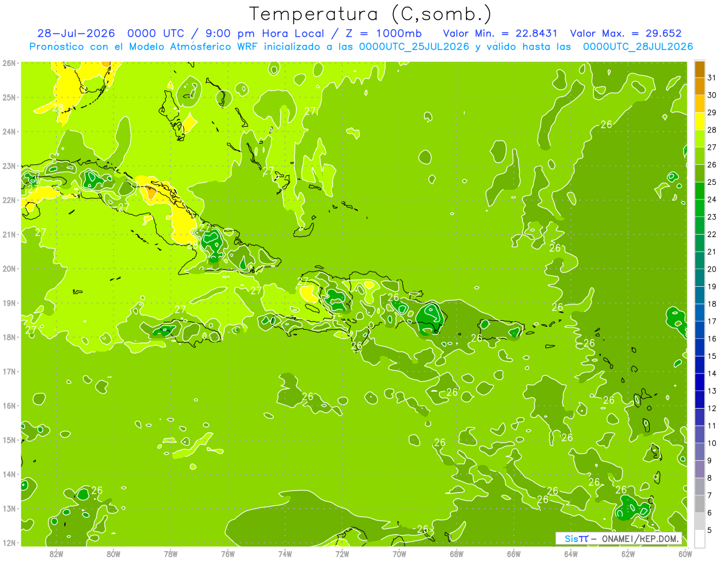Viewport: 728px width, 562px height.
Task: Click the 26N latitude axis label
Action: 9,62
